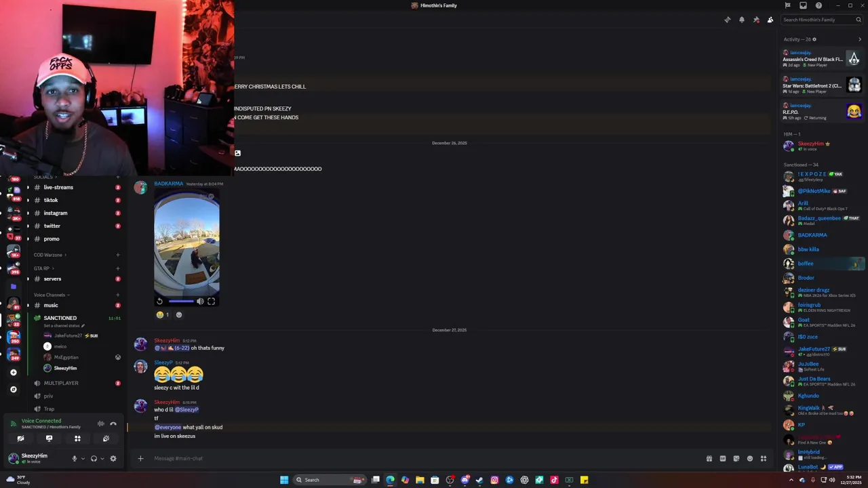Screen dimensions: 868x488
Task: Open File Explorer from taskbar
Action: tap(420, 480)
